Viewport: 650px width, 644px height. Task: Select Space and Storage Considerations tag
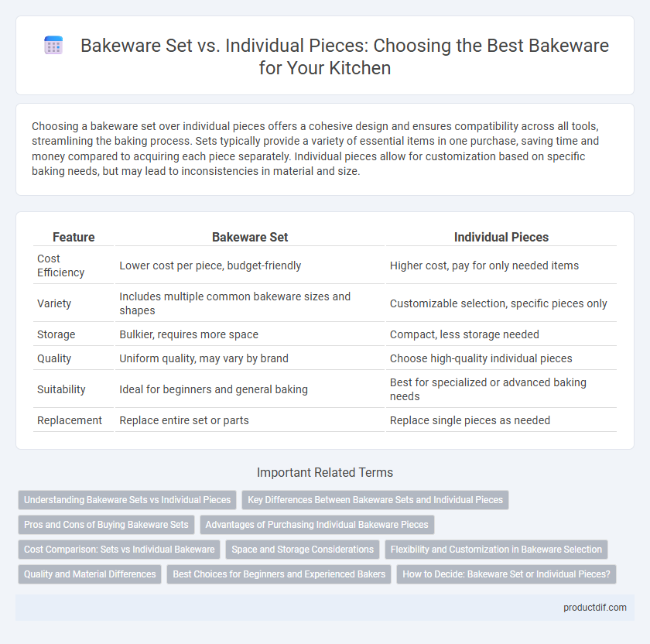(303, 550)
